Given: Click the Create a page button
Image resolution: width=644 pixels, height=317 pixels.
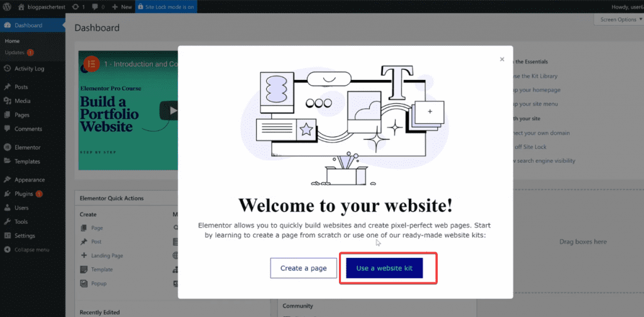Looking at the screenshot, I should (304, 268).
